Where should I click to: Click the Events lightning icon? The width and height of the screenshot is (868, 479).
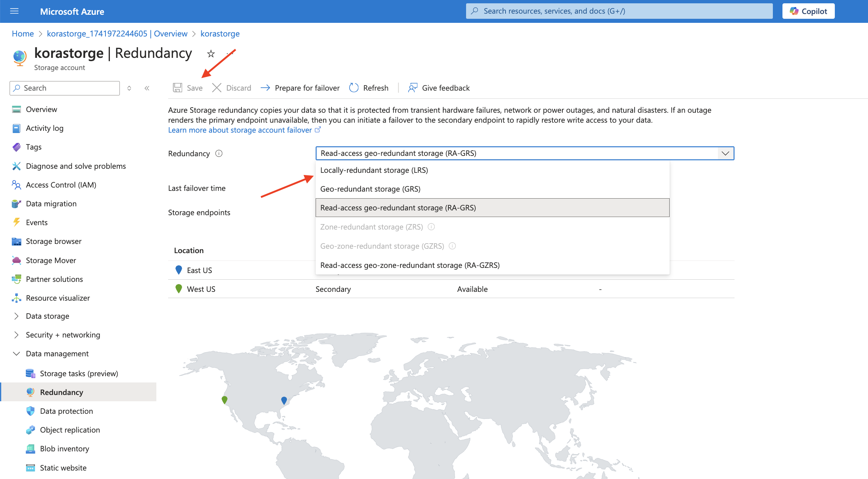[16, 223]
